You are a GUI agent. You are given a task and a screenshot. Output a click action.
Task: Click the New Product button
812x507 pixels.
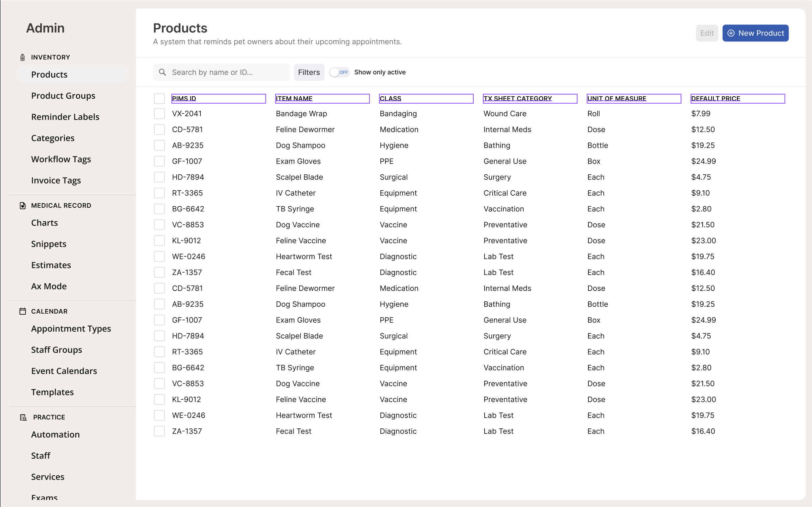(755, 33)
